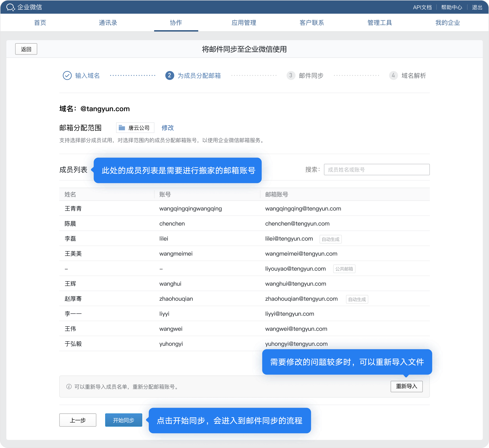
Task: Click the completed step checkmark icon
Action: (67, 75)
